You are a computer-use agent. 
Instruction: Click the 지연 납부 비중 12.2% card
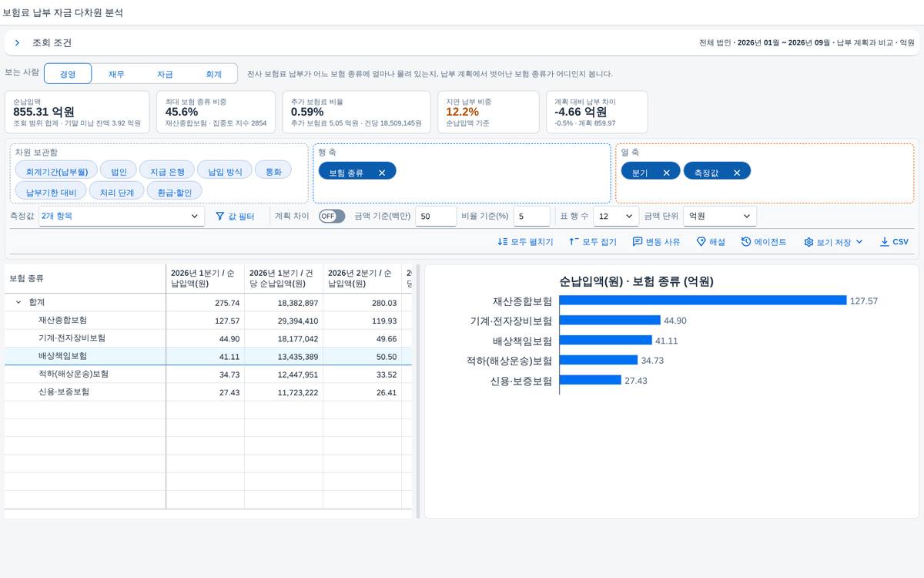489,112
